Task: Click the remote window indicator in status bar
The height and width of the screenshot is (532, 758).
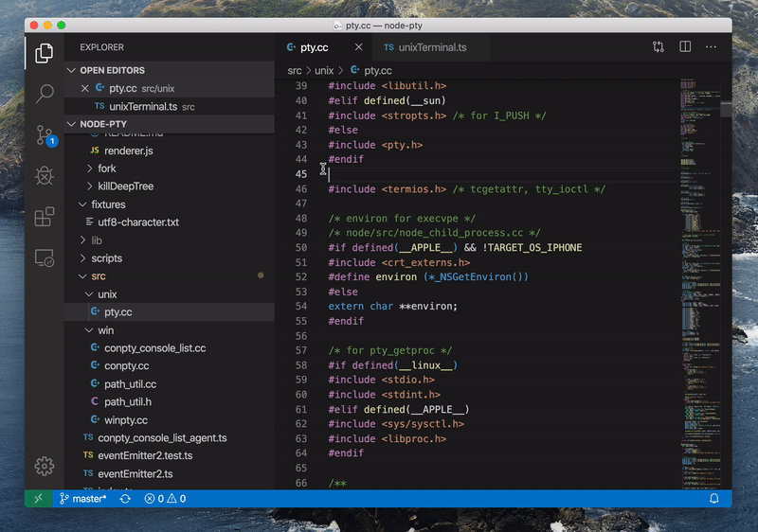Action: tap(38, 498)
